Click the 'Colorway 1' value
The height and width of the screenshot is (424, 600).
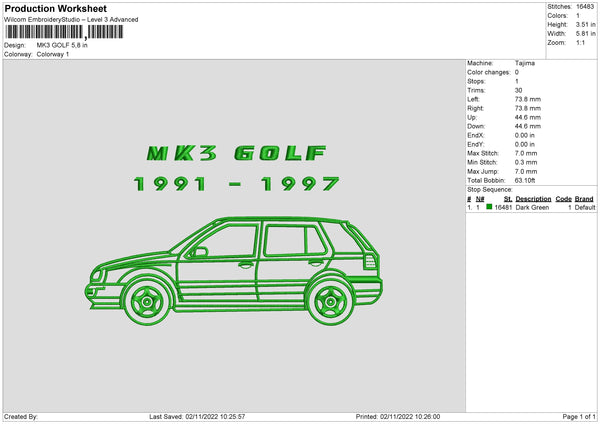[x=53, y=54]
